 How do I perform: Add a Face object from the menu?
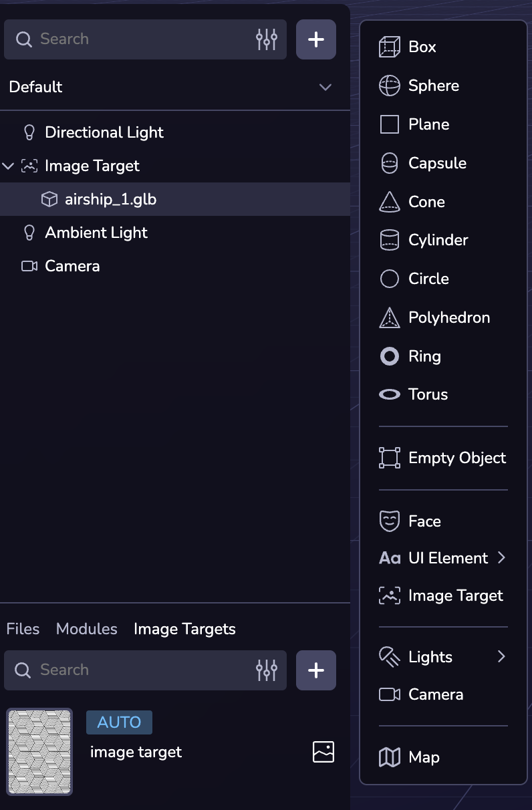pyautogui.click(x=424, y=521)
